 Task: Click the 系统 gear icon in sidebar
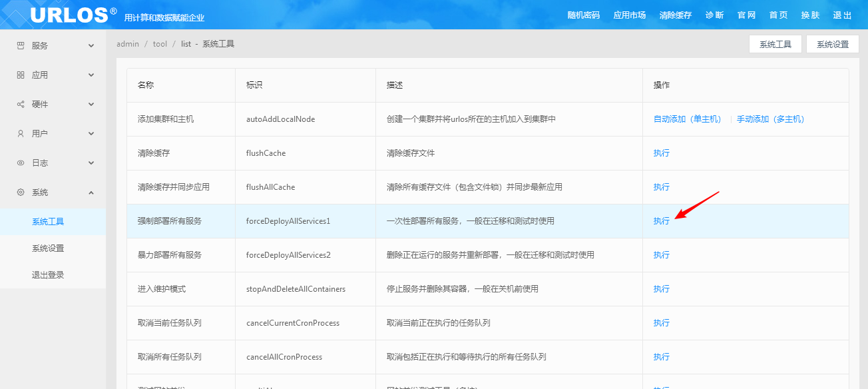coord(21,193)
